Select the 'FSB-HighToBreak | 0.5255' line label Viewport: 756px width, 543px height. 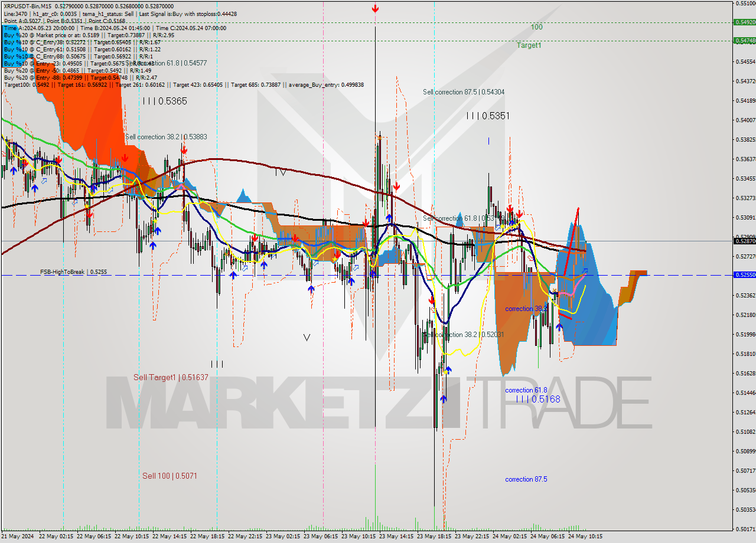click(74, 272)
